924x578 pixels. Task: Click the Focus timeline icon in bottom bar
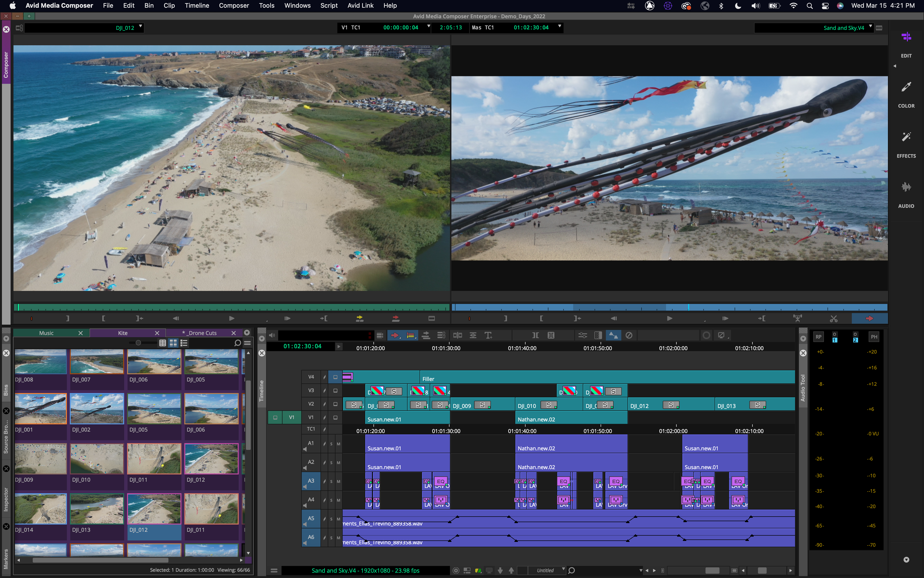click(x=456, y=570)
